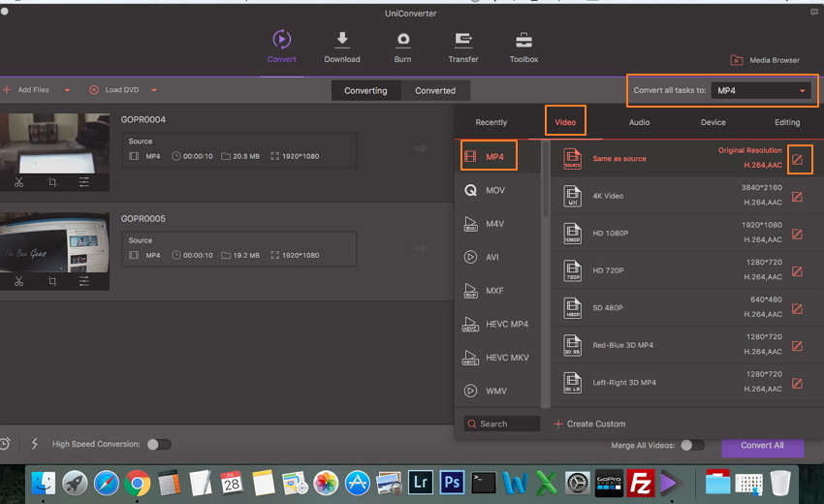Open Finder from the Dock
Viewport: 824px width, 504px height.
tap(43, 483)
